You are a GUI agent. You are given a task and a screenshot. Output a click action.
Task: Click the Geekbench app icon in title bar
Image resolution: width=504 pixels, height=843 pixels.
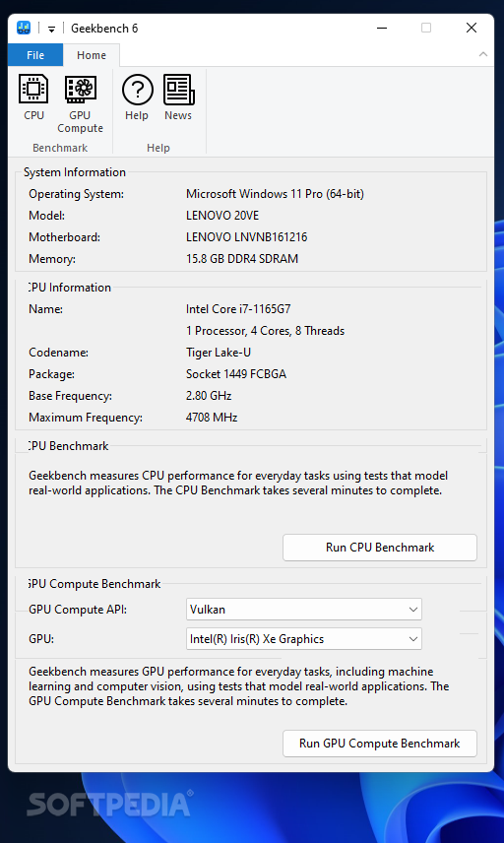coord(24,28)
